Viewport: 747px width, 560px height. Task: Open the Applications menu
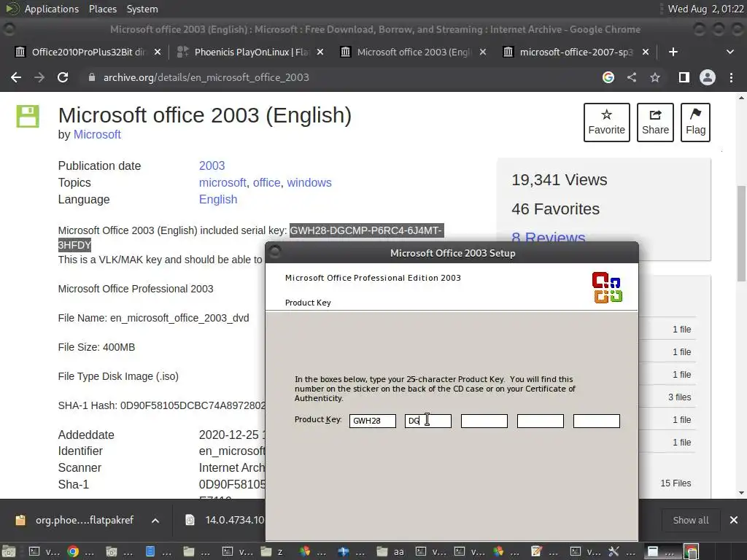click(x=52, y=9)
